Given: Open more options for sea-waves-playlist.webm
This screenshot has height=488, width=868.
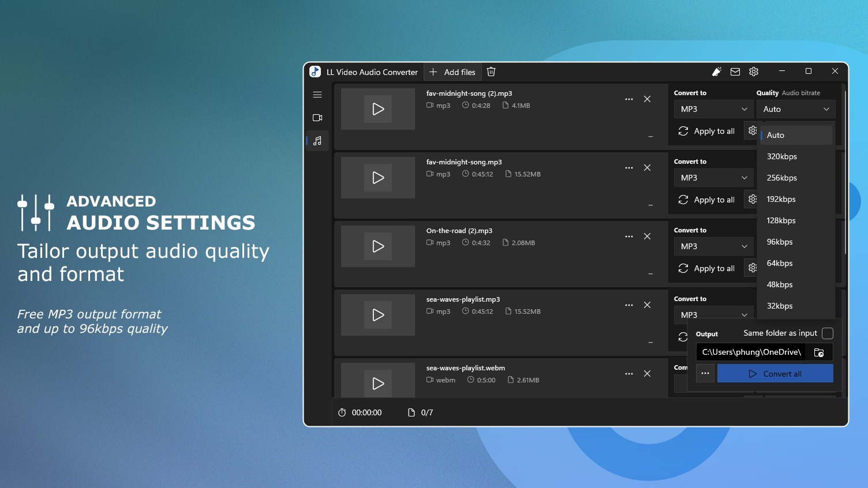Looking at the screenshot, I should [629, 374].
